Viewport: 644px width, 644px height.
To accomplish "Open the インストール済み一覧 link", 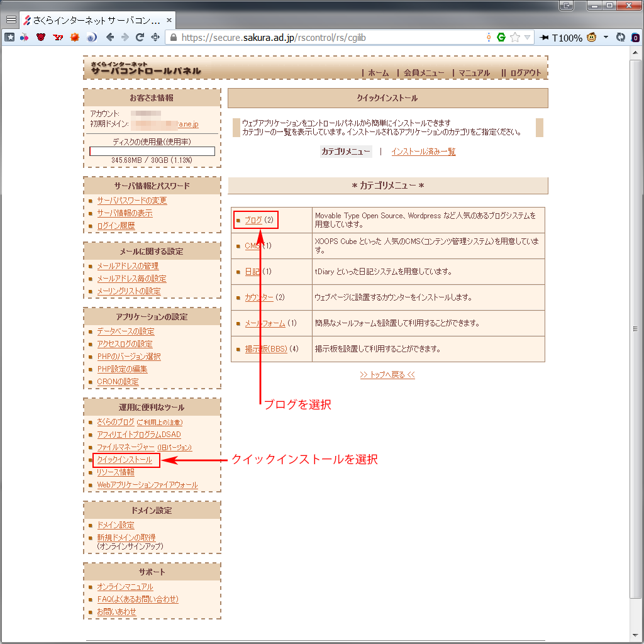I will click(423, 152).
